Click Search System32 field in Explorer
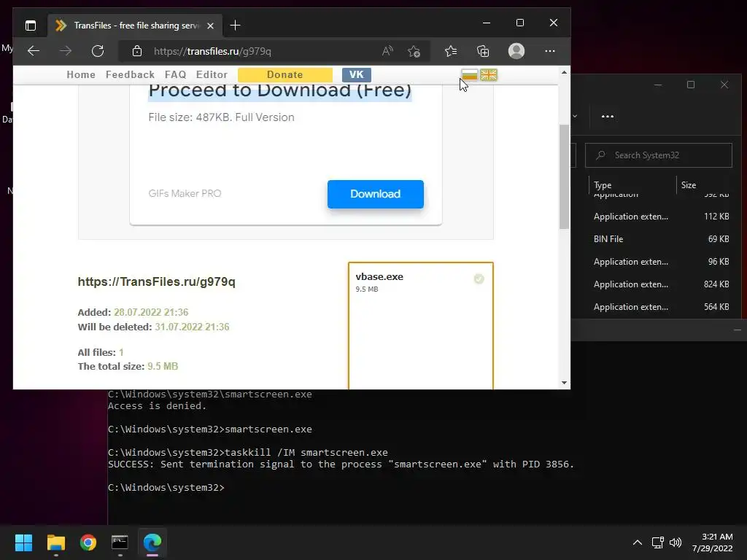 pyautogui.click(x=659, y=155)
